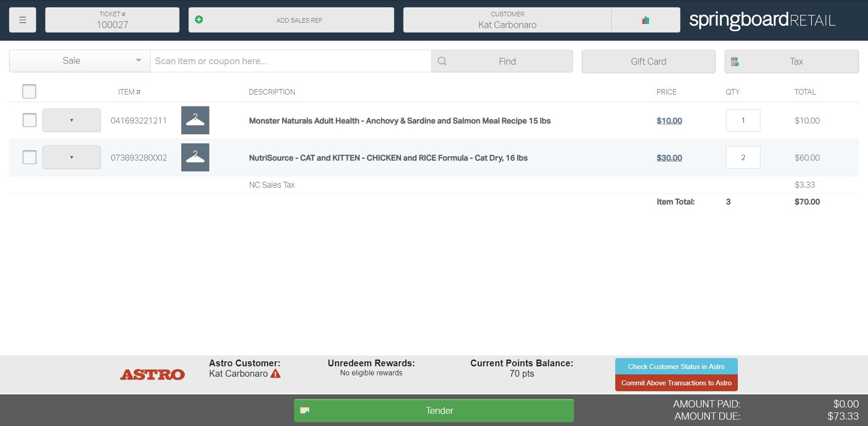868x426 pixels.
Task: Check the NutriSource line item checkbox
Action: (29, 157)
